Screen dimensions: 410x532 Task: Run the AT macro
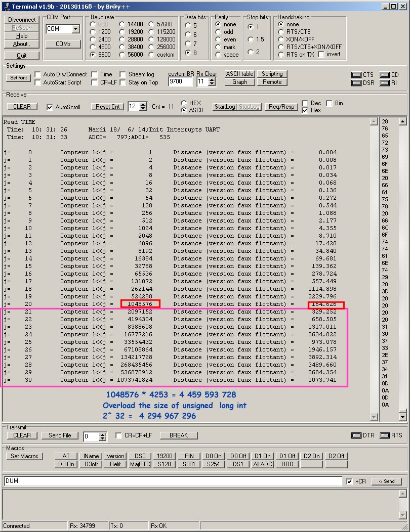[x=66, y=456]
